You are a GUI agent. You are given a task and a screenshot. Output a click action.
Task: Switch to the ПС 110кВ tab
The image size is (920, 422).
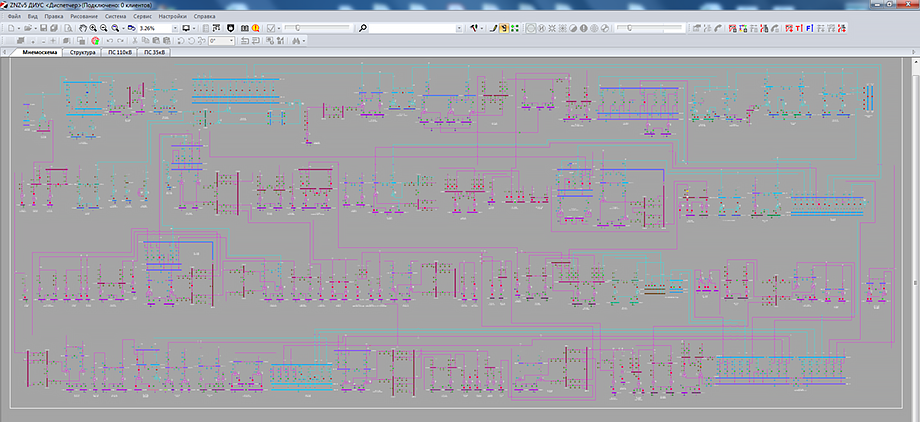pos(120,52)
